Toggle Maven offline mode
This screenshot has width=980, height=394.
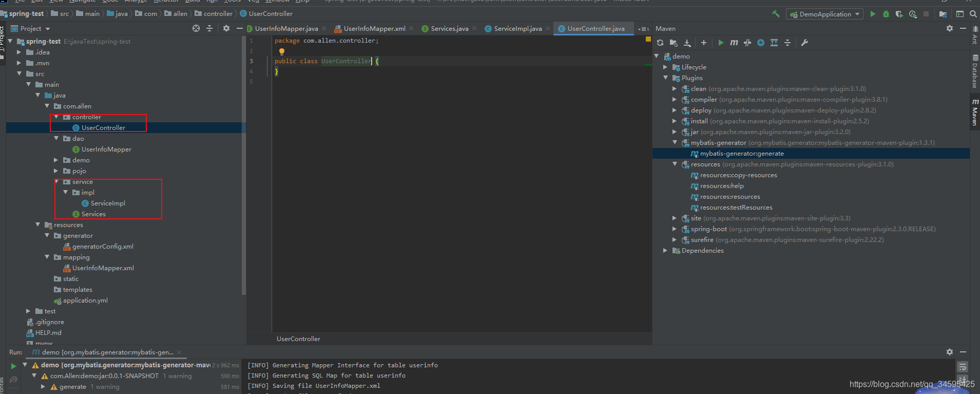click(x=747, y=43)
